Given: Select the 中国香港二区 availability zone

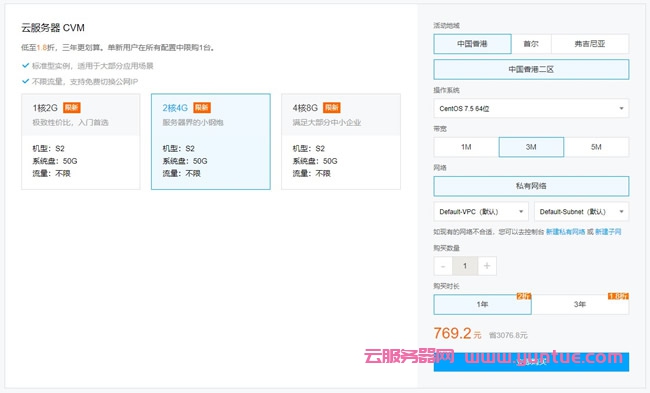Looking at the screenshot, I should [x=531, y=69].
